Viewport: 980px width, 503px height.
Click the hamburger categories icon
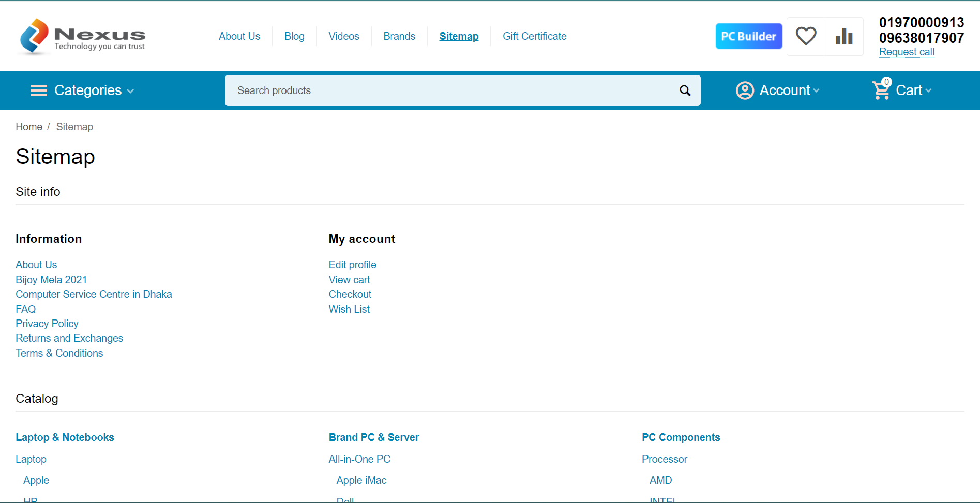tap(39, 90)
